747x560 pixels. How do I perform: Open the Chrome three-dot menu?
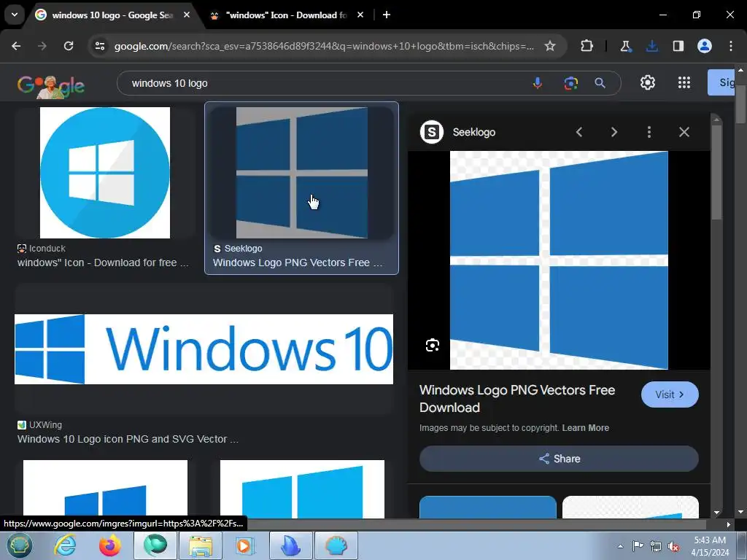pos(731,46)
